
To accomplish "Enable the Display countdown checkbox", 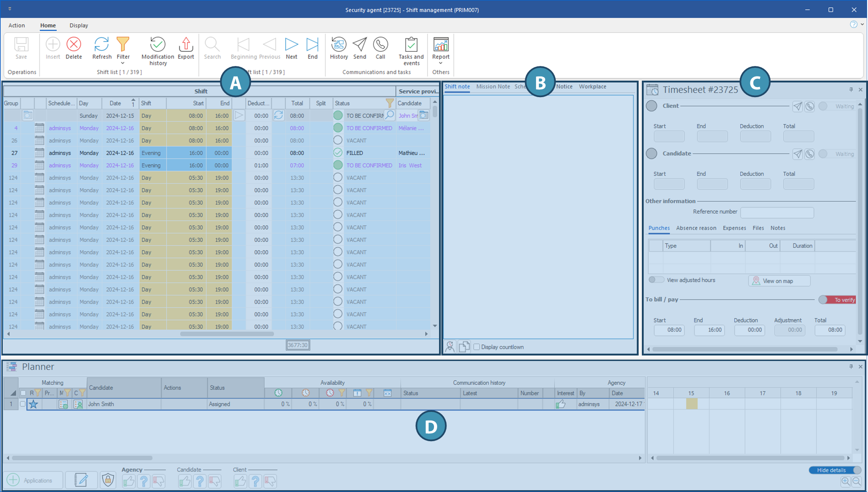I will point(477,347).
